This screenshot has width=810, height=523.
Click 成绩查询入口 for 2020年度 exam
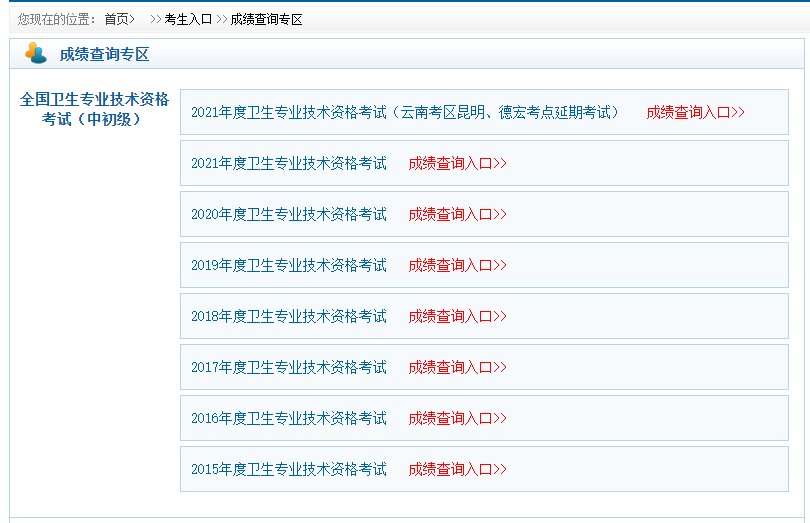coord(457,214)
